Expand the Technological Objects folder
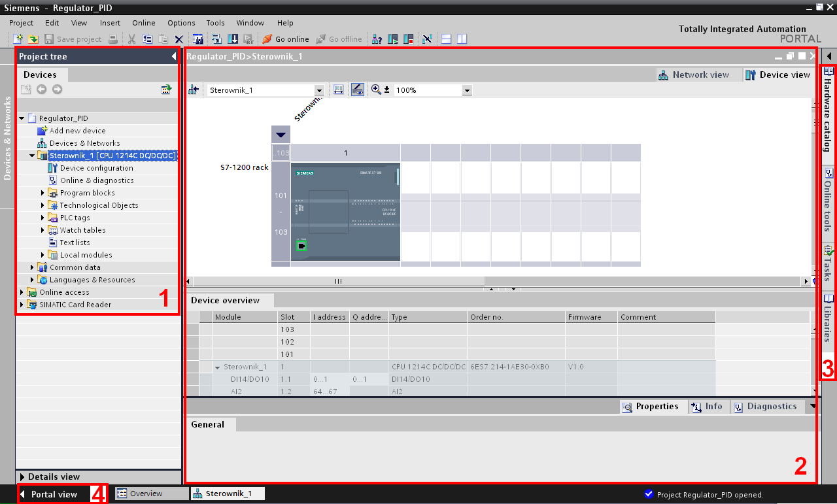The height and width of the screenshot is (504, 837). [x=43, y=205]
